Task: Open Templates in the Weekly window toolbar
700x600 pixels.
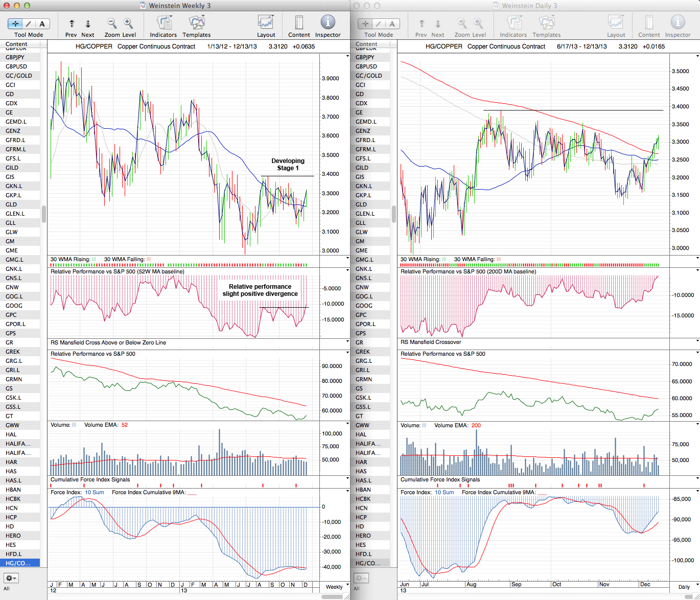Action: [x=196, y=24]
